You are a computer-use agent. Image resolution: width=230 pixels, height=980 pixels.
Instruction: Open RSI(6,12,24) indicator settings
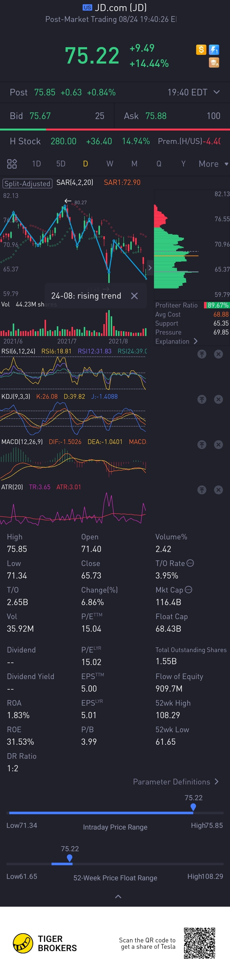[18, 351]
